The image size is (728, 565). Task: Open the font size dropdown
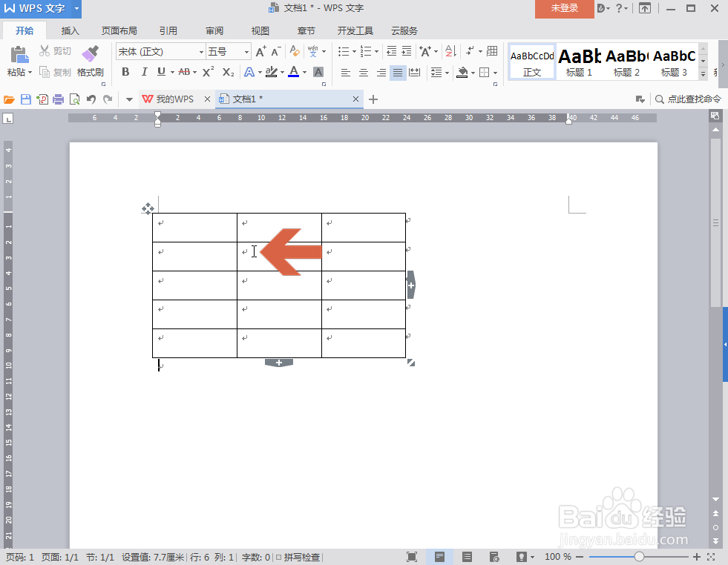coord(246,51)
